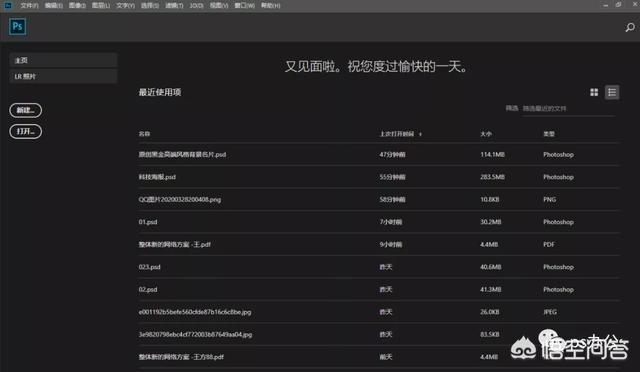The image size is (640, 372).
Task: Click the 打开 button
Action: pos(25,131)
